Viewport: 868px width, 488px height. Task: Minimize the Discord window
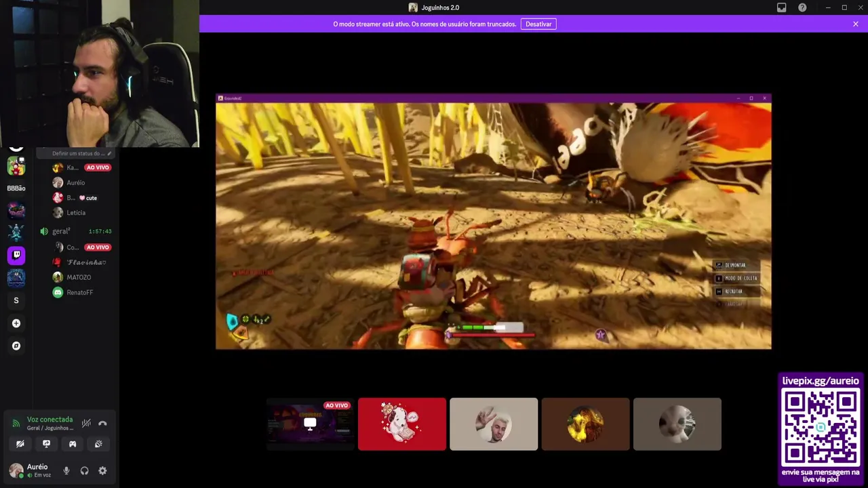[x=828, y=7]
